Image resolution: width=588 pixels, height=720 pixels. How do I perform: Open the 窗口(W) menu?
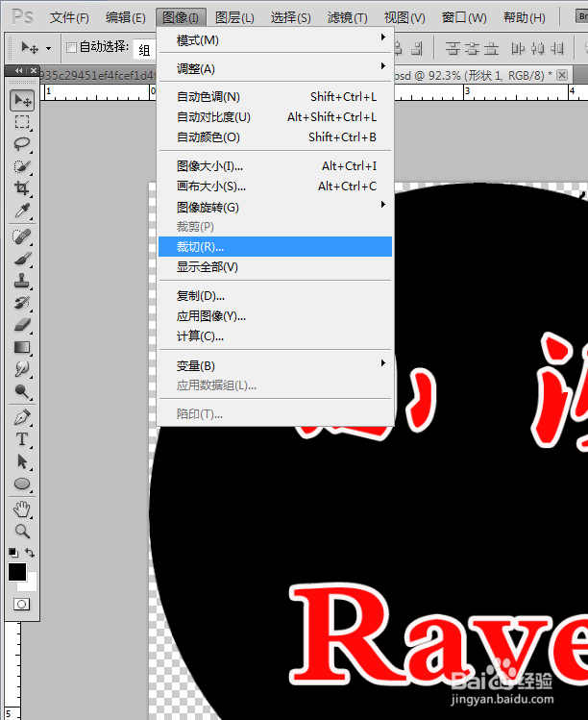click(464, 17)
